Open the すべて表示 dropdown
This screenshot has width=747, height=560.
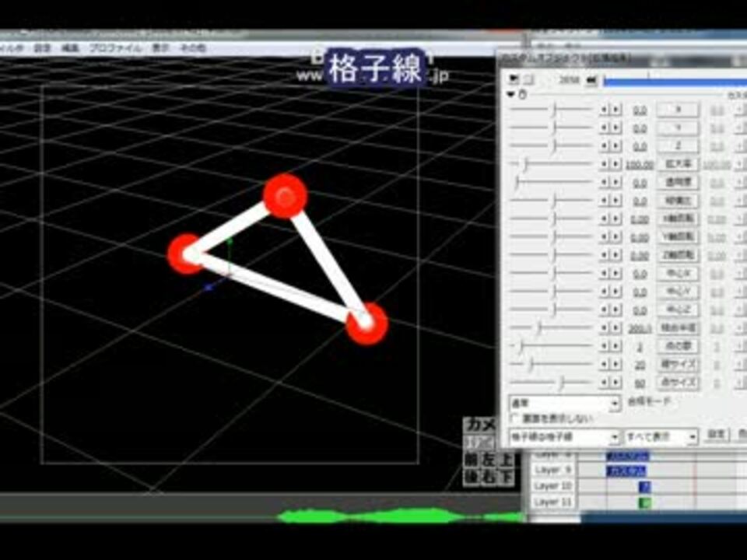(x=661, y=436)
